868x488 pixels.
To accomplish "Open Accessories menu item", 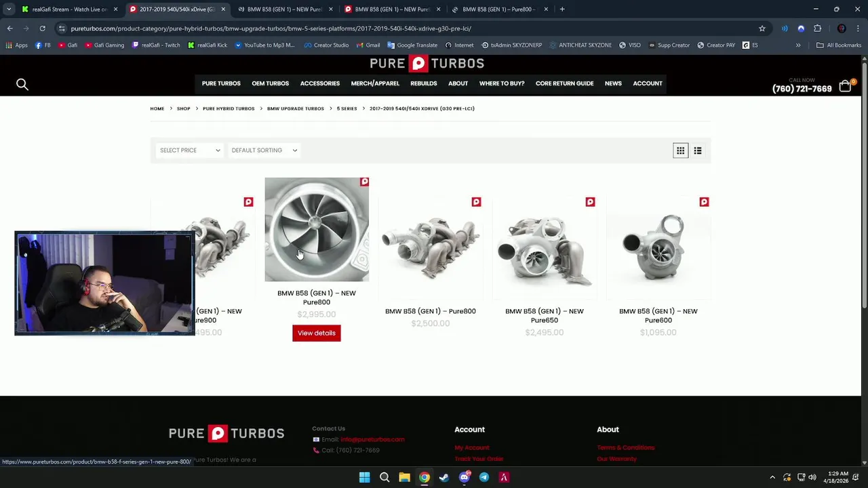I will tap(320, 83).
